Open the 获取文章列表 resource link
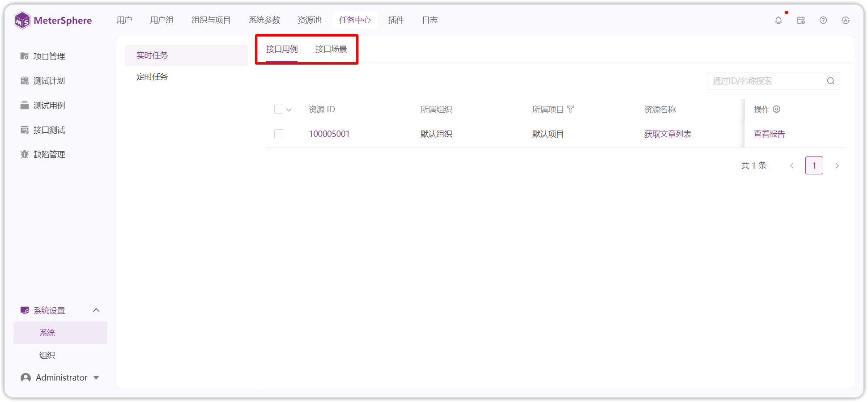This screenshot has height=402, width=868. pyautogui.click(x=668, y=134)
